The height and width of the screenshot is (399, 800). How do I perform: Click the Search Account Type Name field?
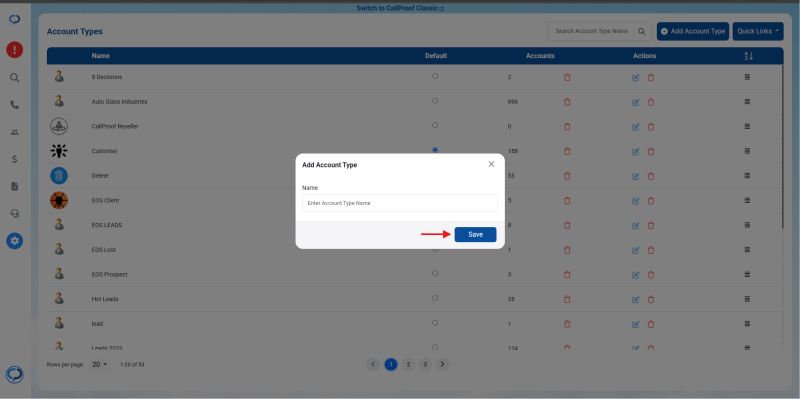592,31
